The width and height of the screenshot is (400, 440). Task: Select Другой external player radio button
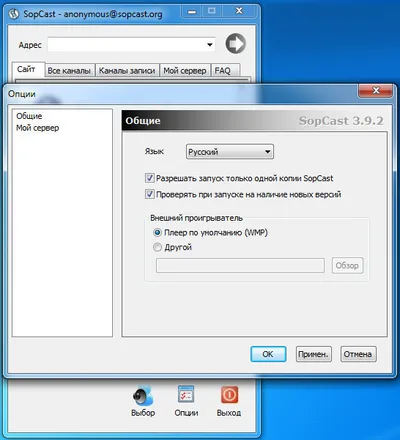[x=157, y=247]
